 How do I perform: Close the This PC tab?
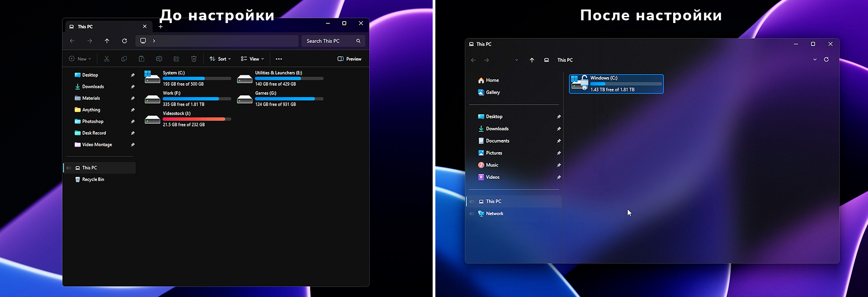click(145, 27)
